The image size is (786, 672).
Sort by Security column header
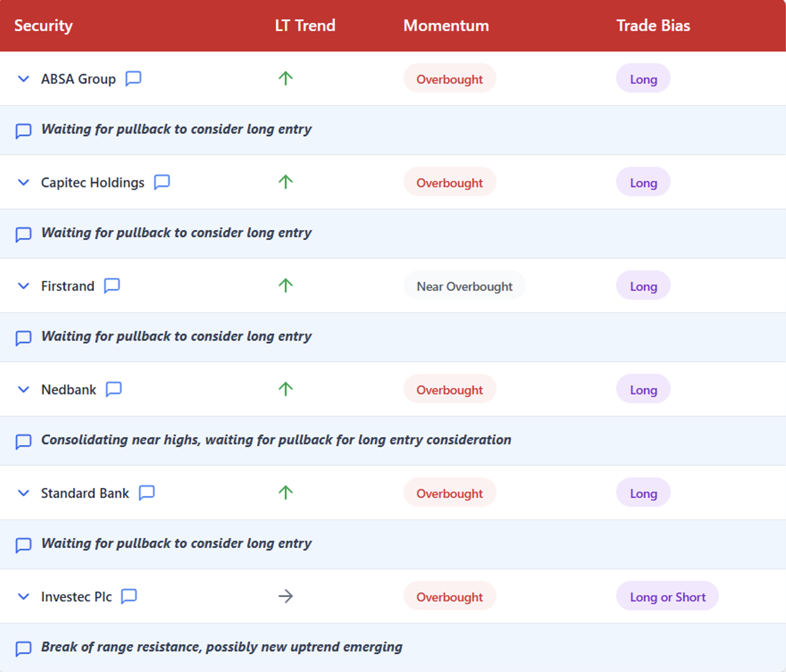click(43, 25)
